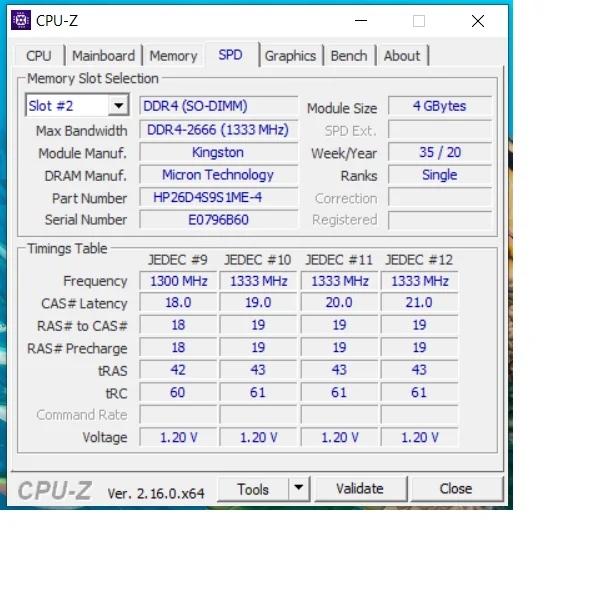This screenshot has height=600, width=600.
Task: Open the Graphics tab
Action: tap(290, 56)
